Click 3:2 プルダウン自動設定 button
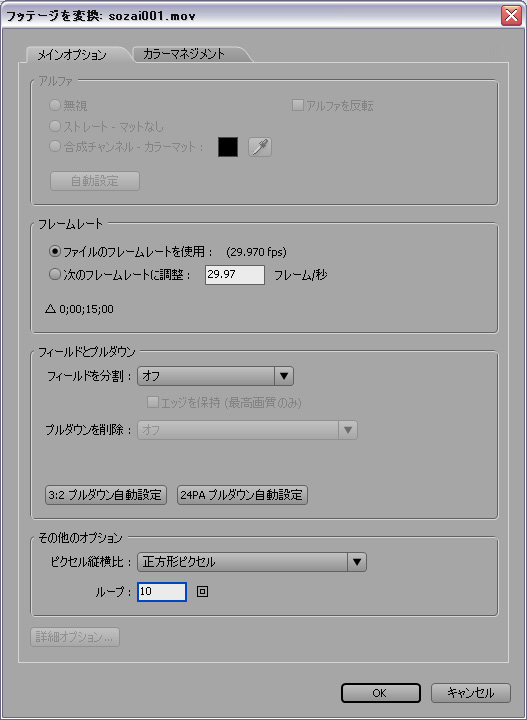527x720 pixels. 106,495
